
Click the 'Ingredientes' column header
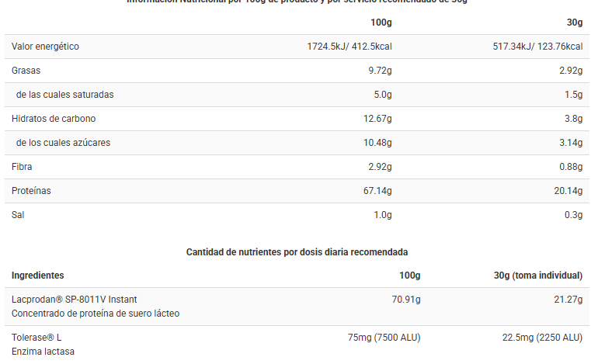(38, 276)
